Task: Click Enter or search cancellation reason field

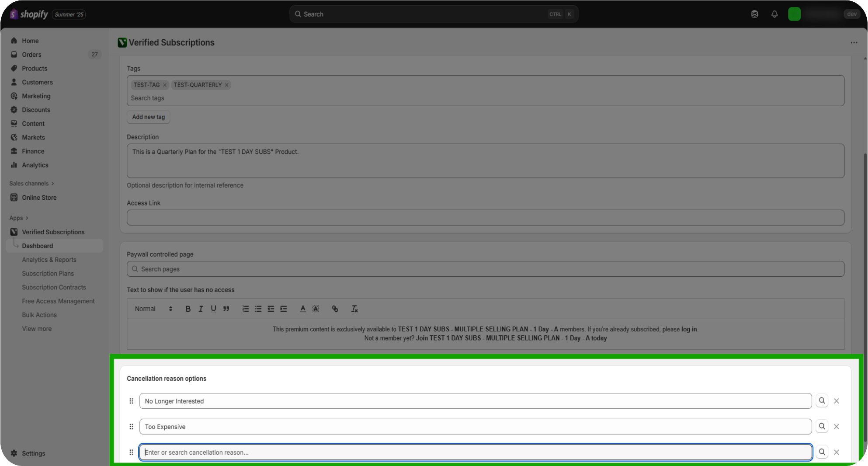Action: pyautogui.click(x=476, y=452)
